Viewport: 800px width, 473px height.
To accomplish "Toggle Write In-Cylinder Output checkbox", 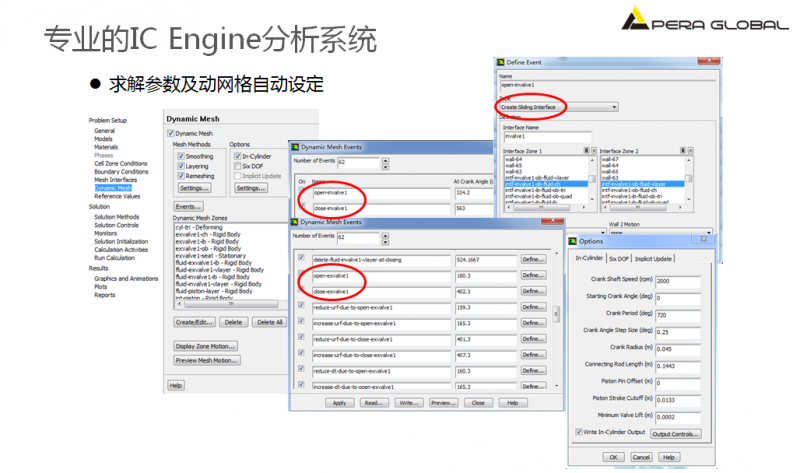I will (x=579, y=432).
